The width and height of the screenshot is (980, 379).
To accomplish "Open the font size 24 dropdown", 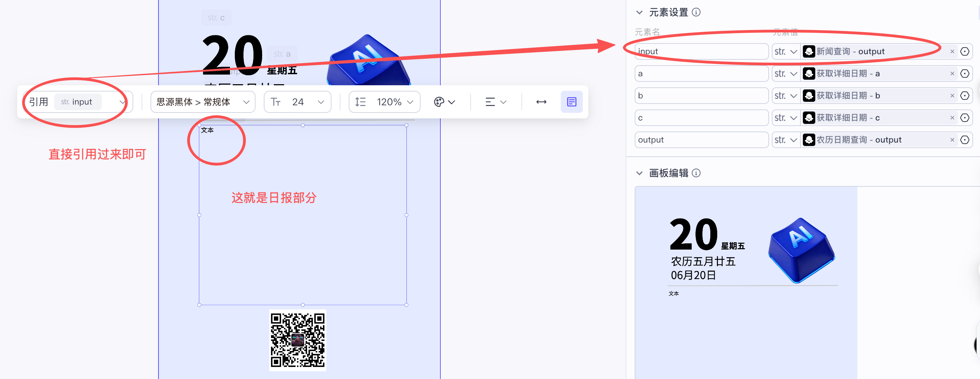I will [298, 102].
